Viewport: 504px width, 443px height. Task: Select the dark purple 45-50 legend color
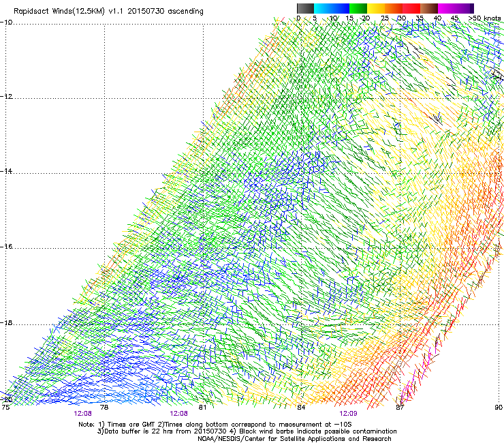[464, 8]
